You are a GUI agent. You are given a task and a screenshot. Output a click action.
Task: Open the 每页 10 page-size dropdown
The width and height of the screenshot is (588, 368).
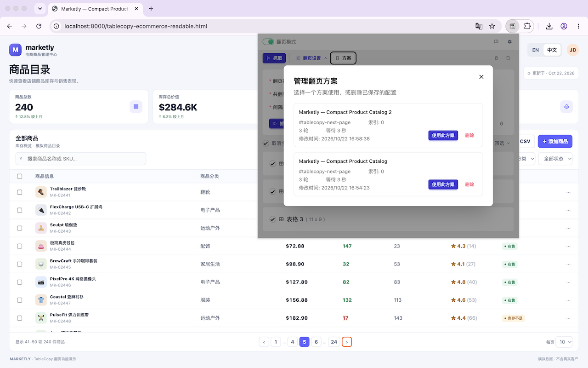click(x=564, y=342)
